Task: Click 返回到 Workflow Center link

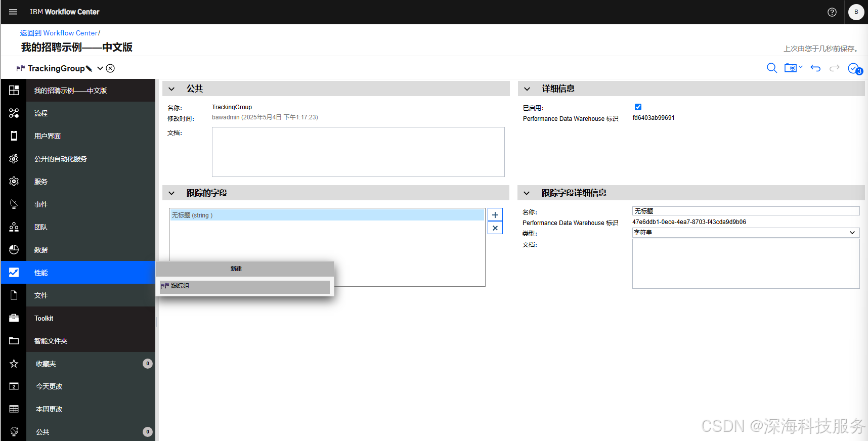Action: click(59, 33)
